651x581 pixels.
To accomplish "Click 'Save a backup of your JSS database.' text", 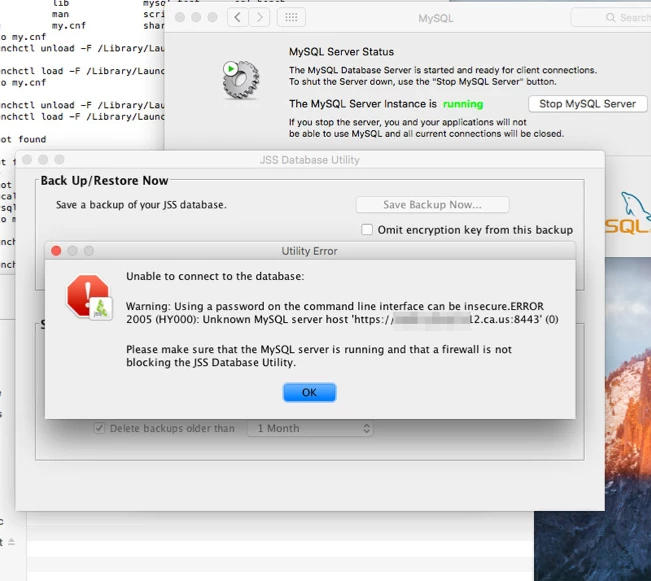I will click(141, 205).
